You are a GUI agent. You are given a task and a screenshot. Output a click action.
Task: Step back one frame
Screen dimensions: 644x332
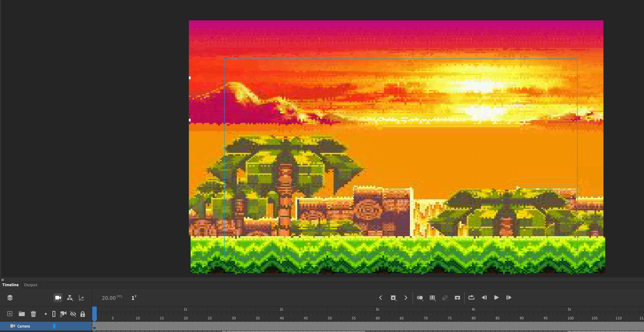(x=484, y=297)
